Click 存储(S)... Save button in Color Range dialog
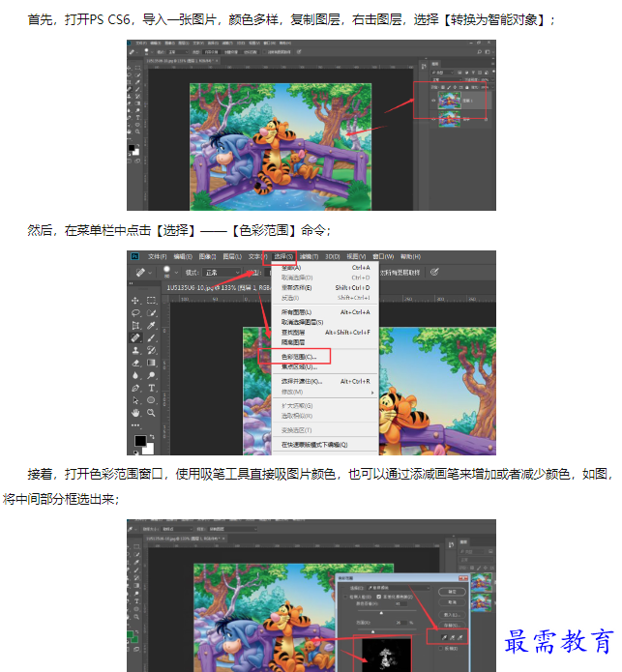The width and height of the screenshot is (622, 672). click(x=452, y=626)
